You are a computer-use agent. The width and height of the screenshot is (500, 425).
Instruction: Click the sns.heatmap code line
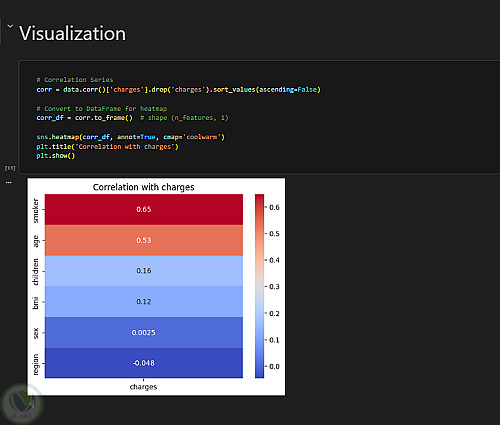click(130, 137)
